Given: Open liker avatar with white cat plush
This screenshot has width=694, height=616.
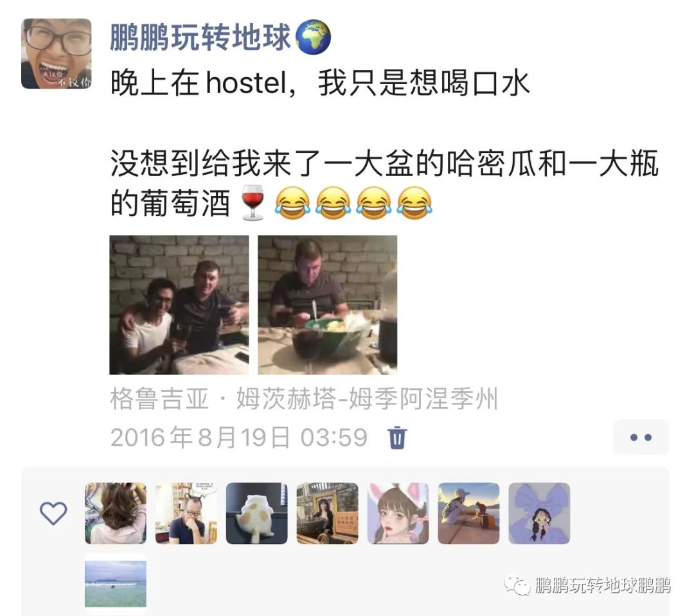Looking at the screenshot, I should pos(256,513).
